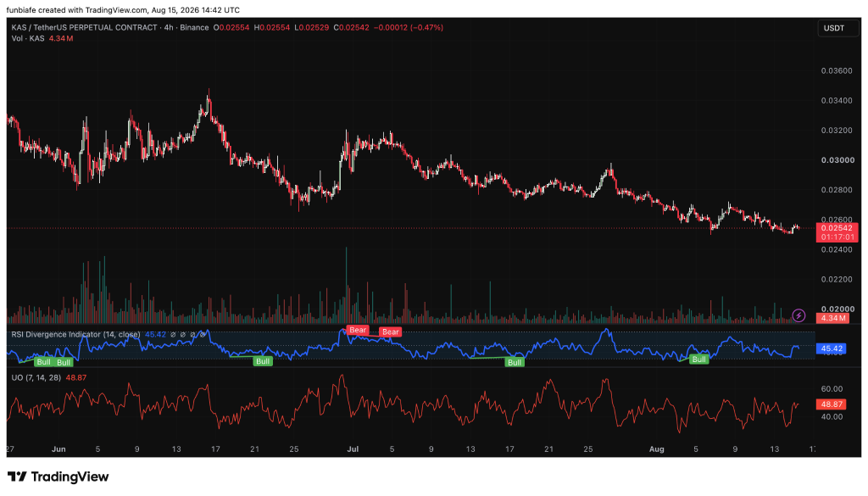Select the KAS / TetherUS PERPETUAL CONTRACT title
This screenshot has height=496, width=868.
(x=84, y=27)
